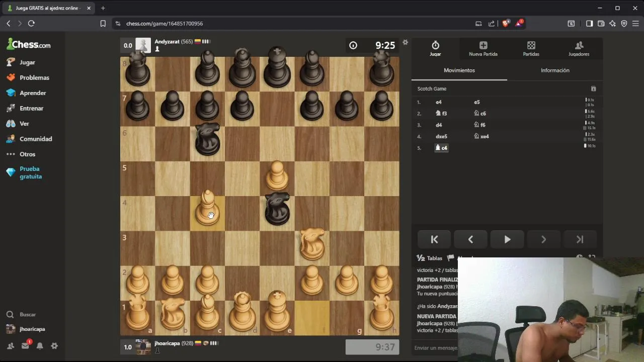Select white knight move f3
This screenshot has height=362, width=644.
click(x=441, y=114)
